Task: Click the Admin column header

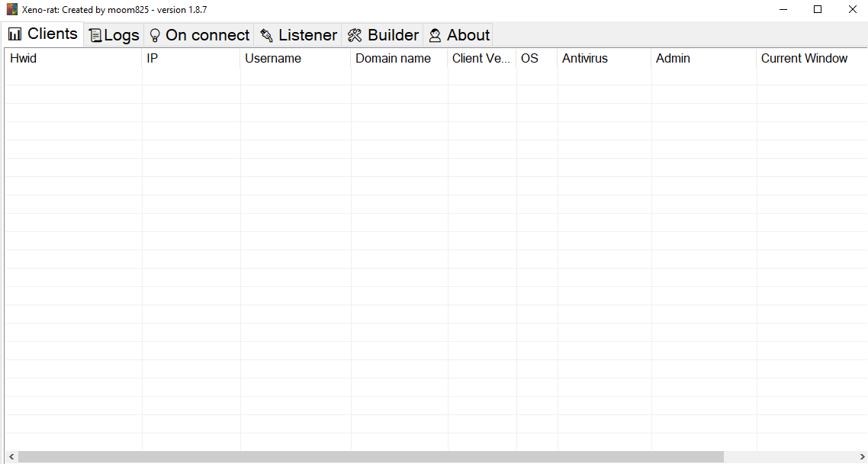Action: 703,59
